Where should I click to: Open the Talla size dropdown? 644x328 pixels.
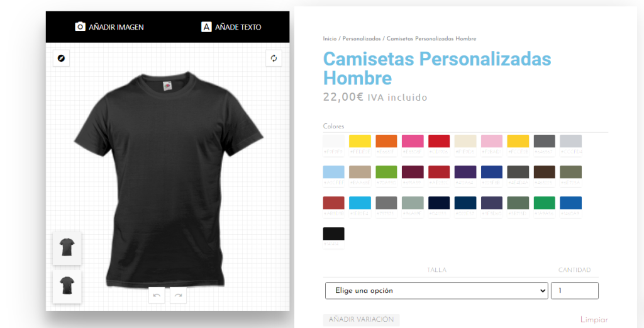[436, 291]
